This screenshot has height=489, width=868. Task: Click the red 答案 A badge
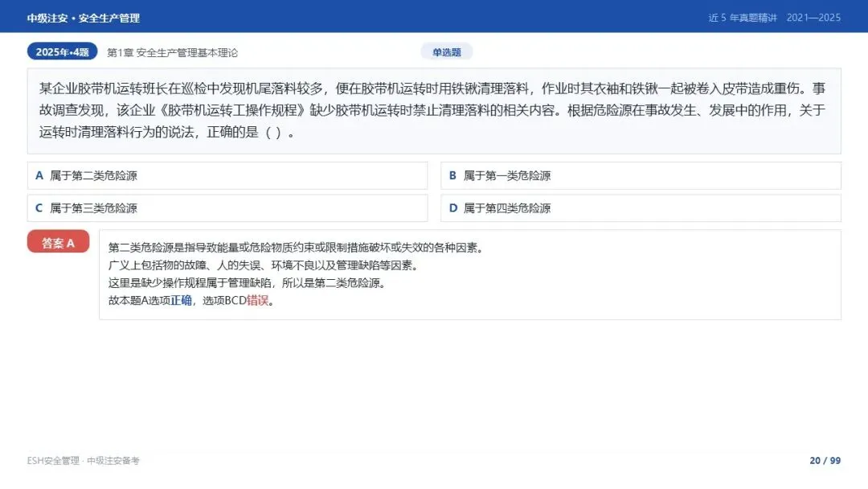pos(58,241)
